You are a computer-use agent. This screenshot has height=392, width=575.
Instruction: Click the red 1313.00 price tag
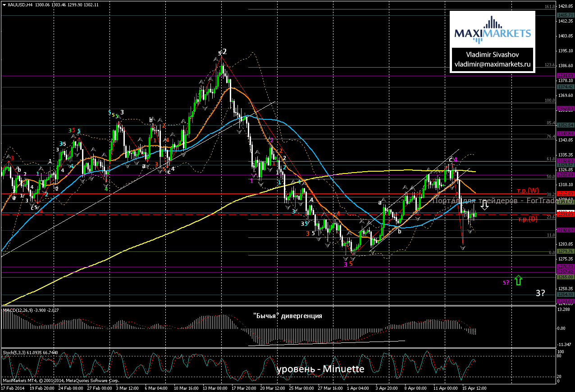point(566,194)
